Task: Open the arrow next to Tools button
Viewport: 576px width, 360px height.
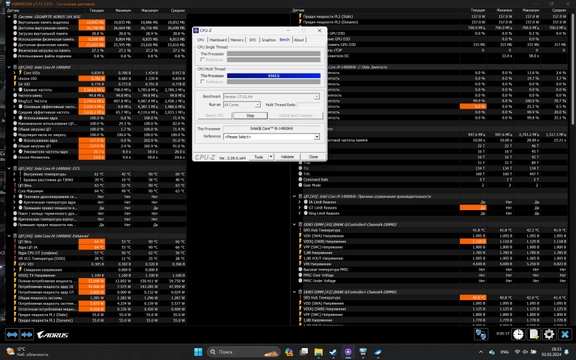Action: (271, 157)
